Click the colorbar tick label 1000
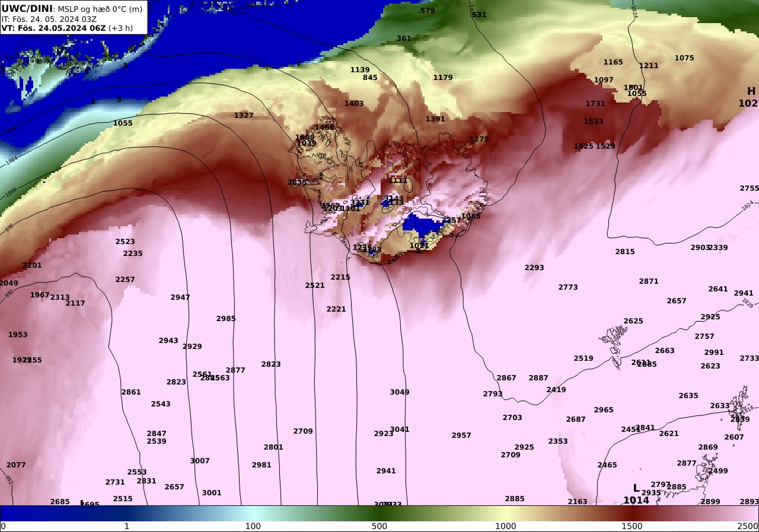Image resolution: width=759 pixels, height=532 pixels. point(506,526)
